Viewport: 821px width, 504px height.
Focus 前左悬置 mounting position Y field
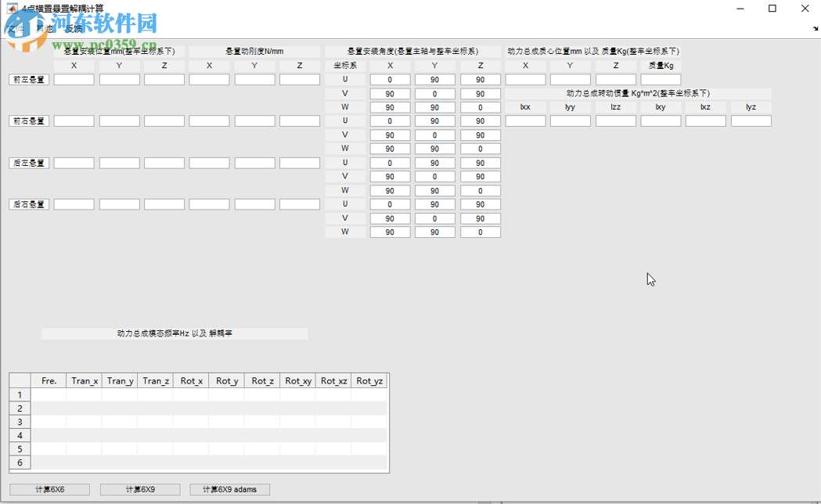[x=120, y=80]
